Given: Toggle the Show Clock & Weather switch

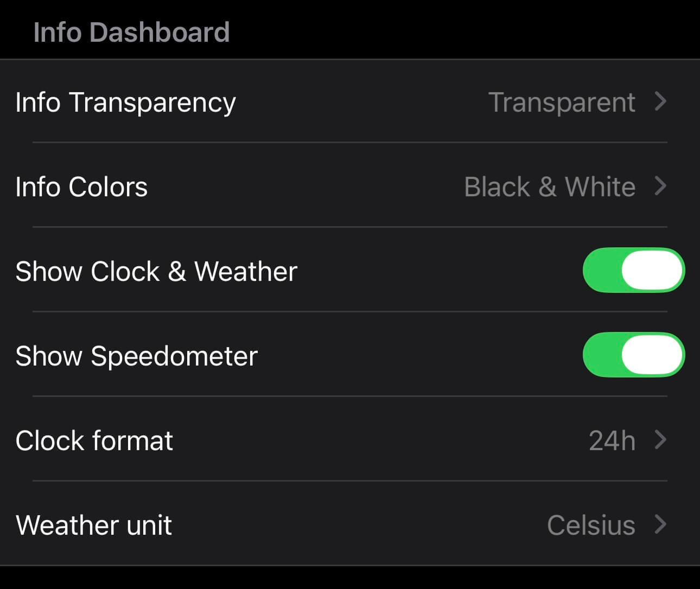Looking at the screenshot, I should click(633, 270).
